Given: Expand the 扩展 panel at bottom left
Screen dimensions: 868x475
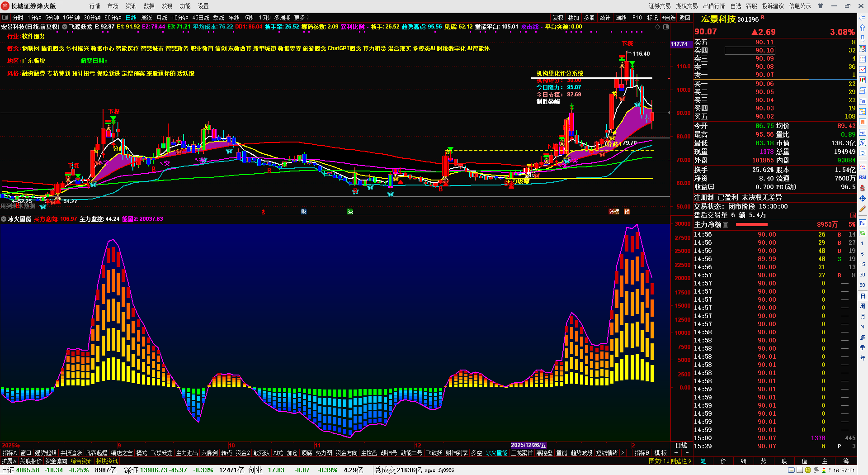Looking at the screenshot, I should [9, 461].
